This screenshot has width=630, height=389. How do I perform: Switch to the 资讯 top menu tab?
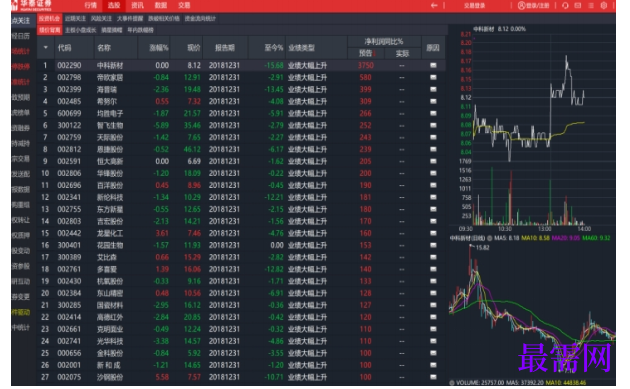coord(137,5)
